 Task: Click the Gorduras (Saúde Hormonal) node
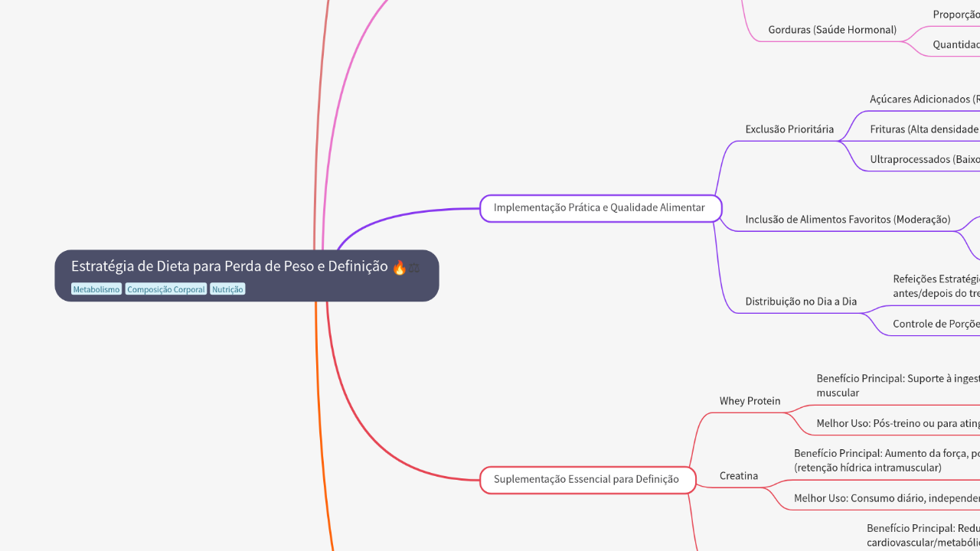(832, 29)
